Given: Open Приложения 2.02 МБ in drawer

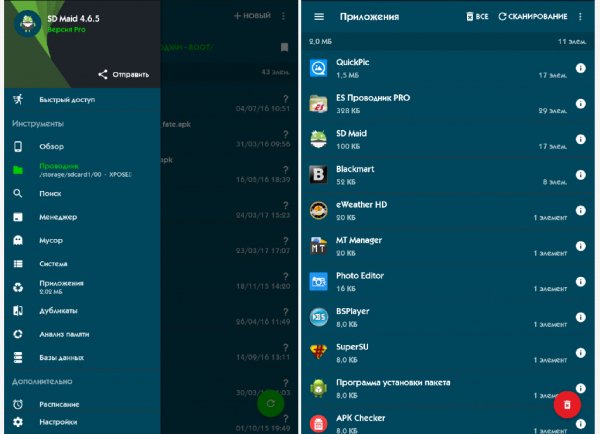Looking at the screenshot, I should click(x=82, y=287).
